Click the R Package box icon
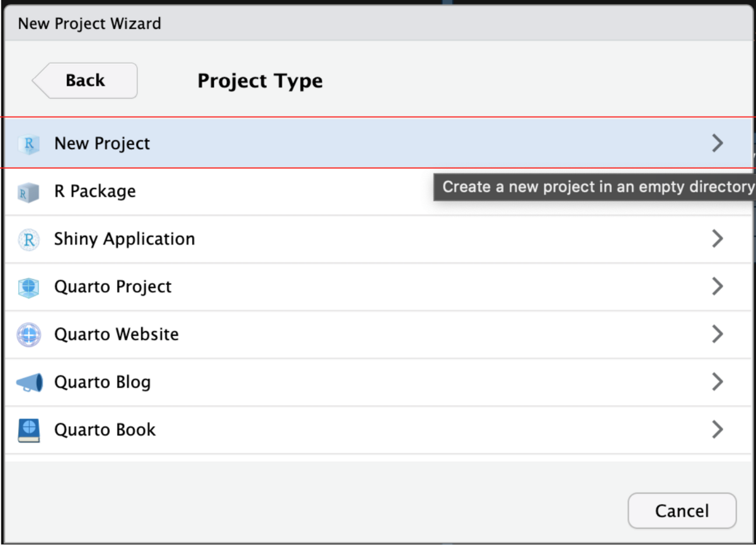This screenshot has width=756, height=545. click(x=28, y=192)
